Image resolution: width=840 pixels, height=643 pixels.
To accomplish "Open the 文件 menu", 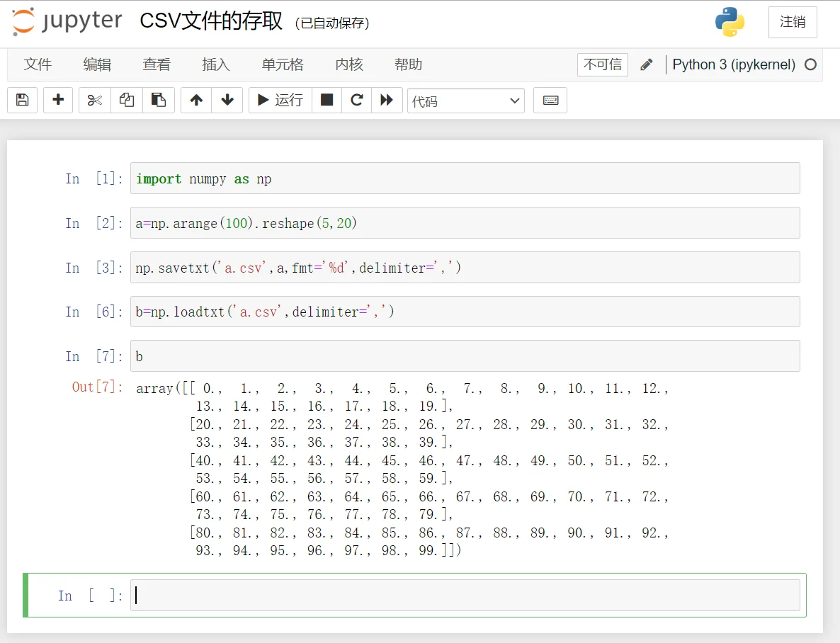I will pos(38,64).
